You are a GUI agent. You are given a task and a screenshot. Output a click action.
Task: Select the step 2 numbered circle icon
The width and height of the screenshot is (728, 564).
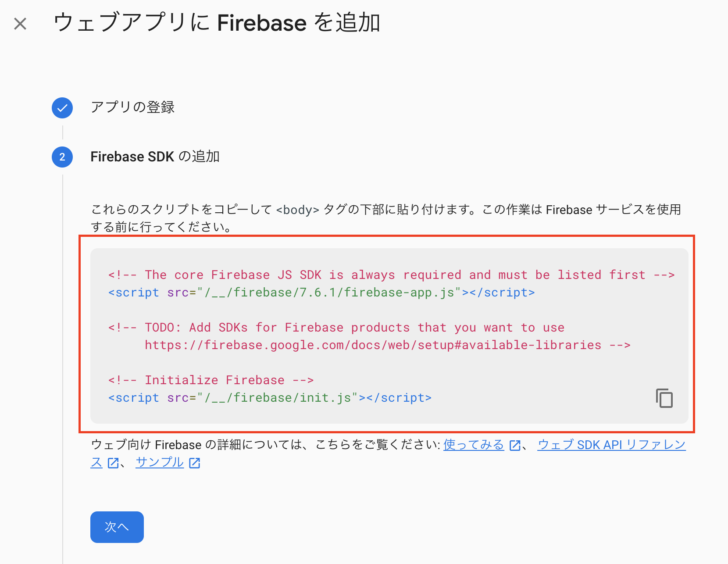tap(62, 157)
